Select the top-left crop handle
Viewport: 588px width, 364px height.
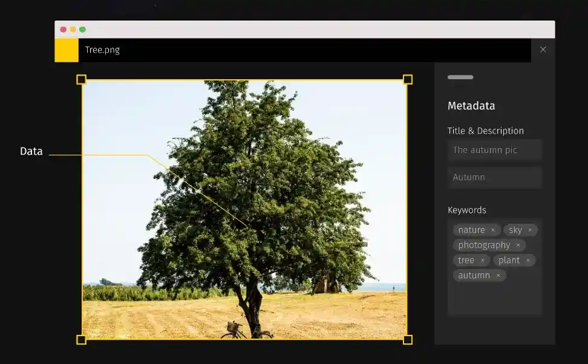(x=82, y=79)
